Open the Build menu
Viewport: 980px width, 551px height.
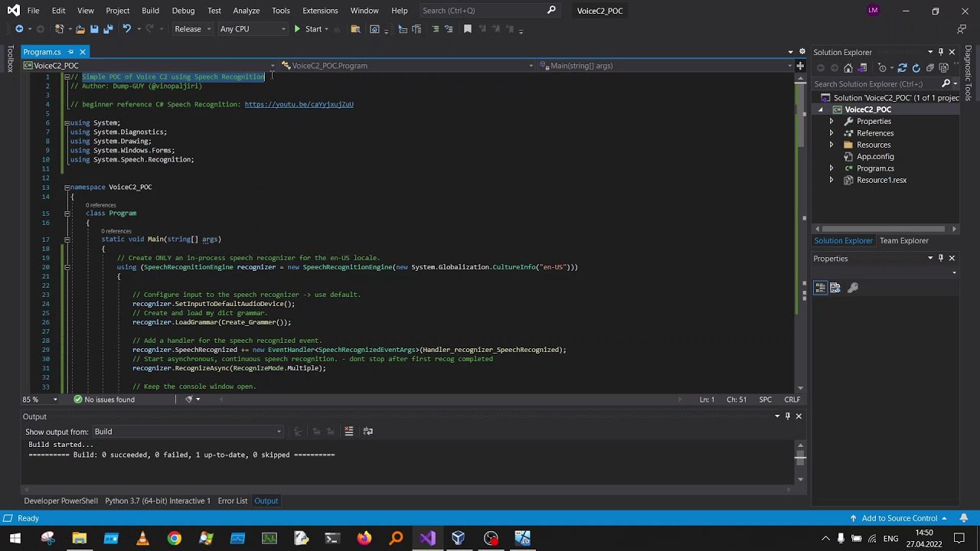[x=150, y=11]
